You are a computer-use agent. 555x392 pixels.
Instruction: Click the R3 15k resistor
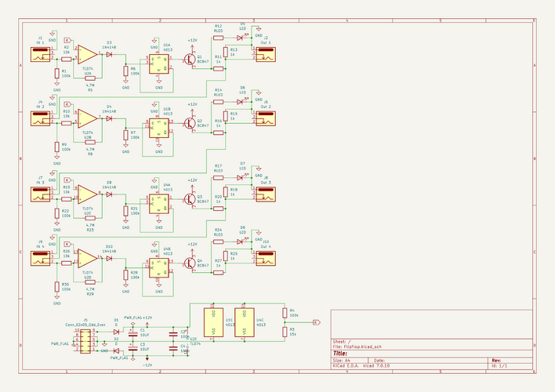click(285, 332)
